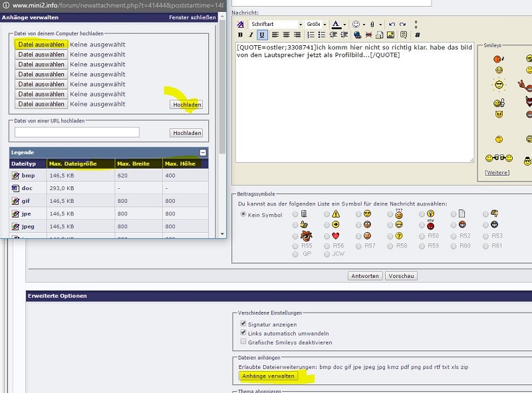Enable 'Grafische Smileys deaktivieren' checkbox
Viewport: 532px width, 393px height.
(243, 342)
